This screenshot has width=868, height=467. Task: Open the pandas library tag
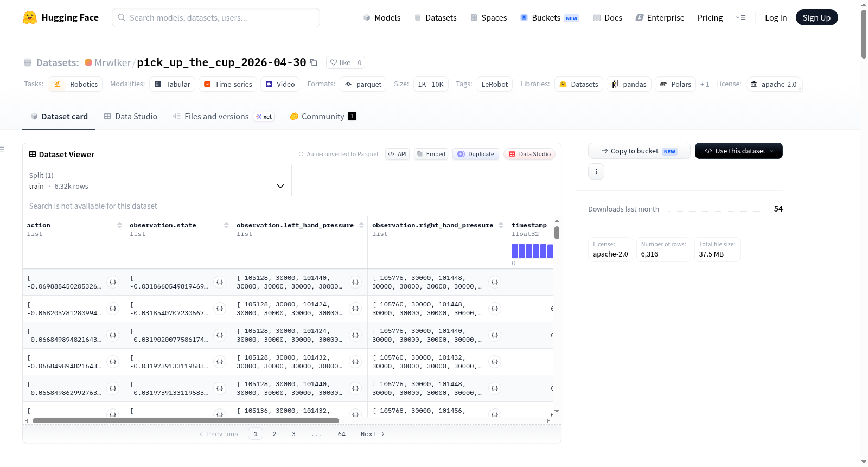coord(629,84)
